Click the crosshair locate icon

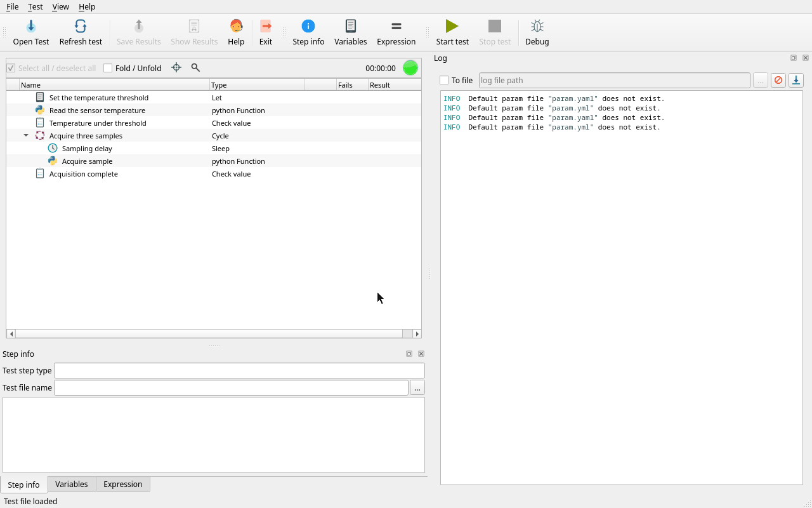coord(176,67)
